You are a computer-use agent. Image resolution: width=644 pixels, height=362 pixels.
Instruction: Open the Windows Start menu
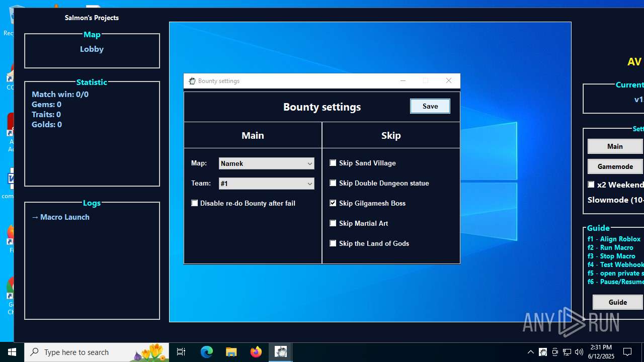coord(12,352)
